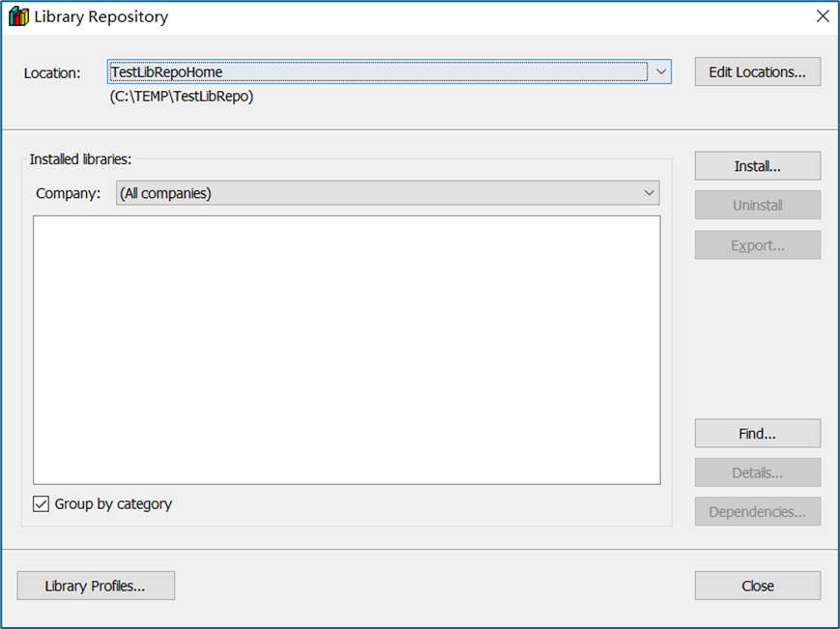Click the Library Repository window title text
Screen dimensions: 840x629
101,16
